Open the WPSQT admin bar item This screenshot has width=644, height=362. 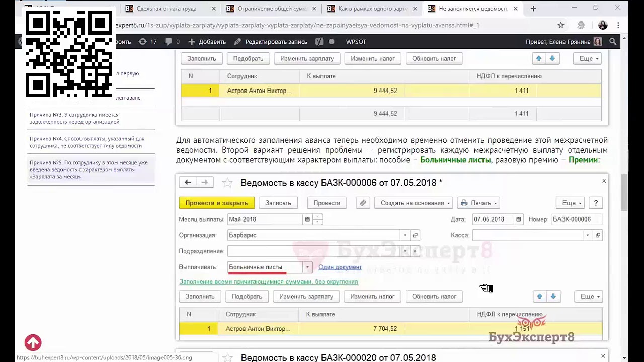pyautogui.click(x=356, y=42)
